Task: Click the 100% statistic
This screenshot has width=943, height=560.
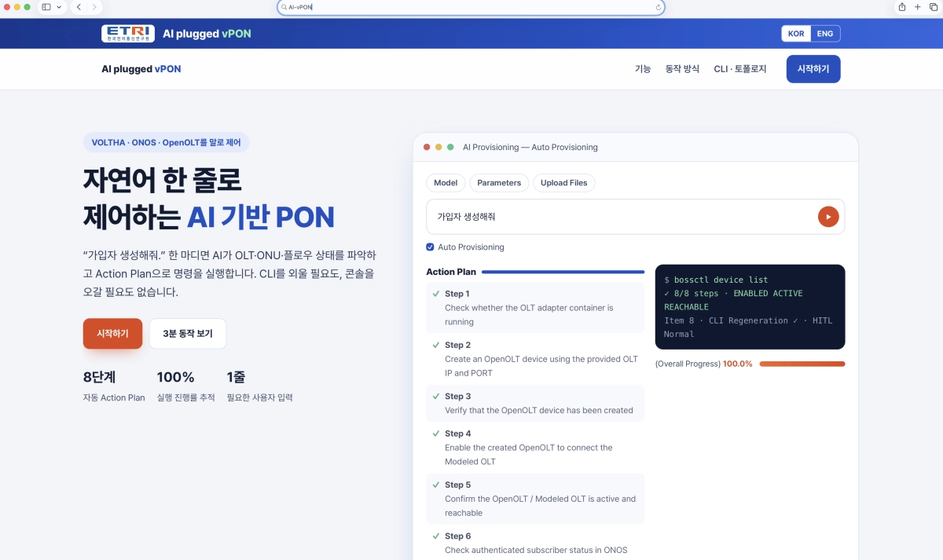Action: 175,377
